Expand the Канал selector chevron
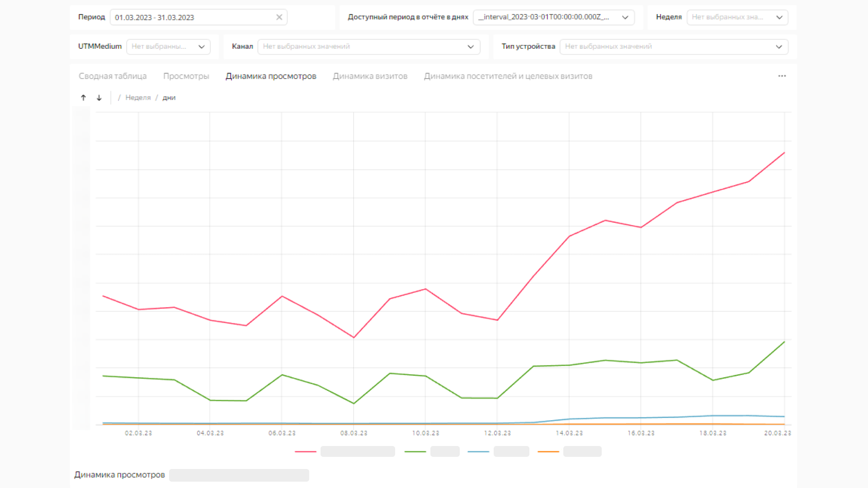 (470, 47)
